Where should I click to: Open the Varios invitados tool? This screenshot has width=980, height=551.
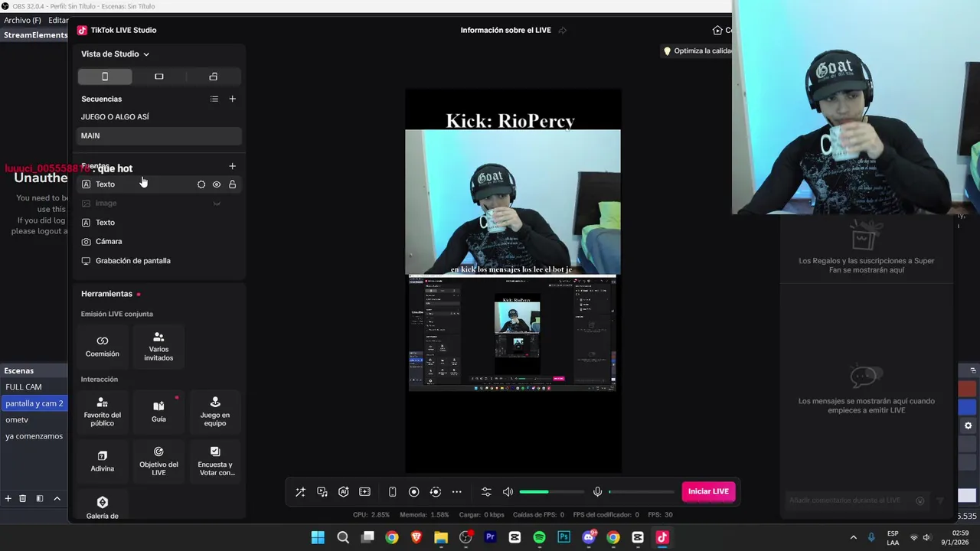click(158, 346)
